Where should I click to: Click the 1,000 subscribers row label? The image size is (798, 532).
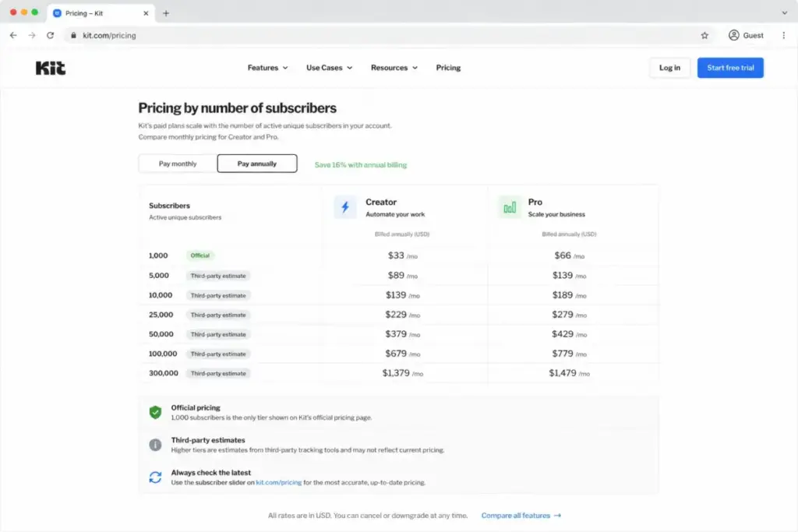158,255
